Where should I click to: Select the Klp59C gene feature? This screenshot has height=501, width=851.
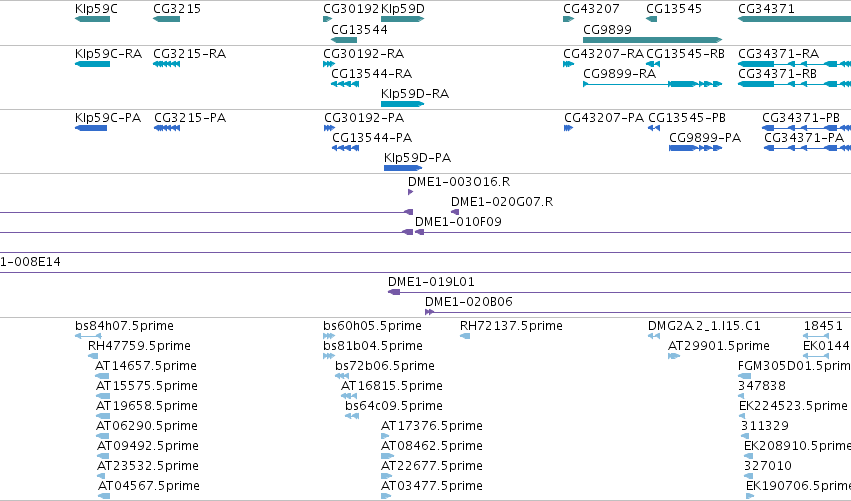92,19
